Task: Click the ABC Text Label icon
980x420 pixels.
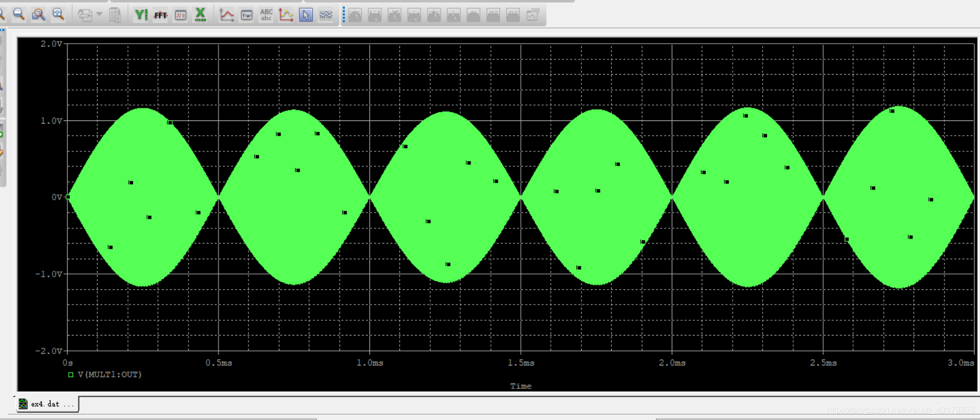Action: [266, 15]
